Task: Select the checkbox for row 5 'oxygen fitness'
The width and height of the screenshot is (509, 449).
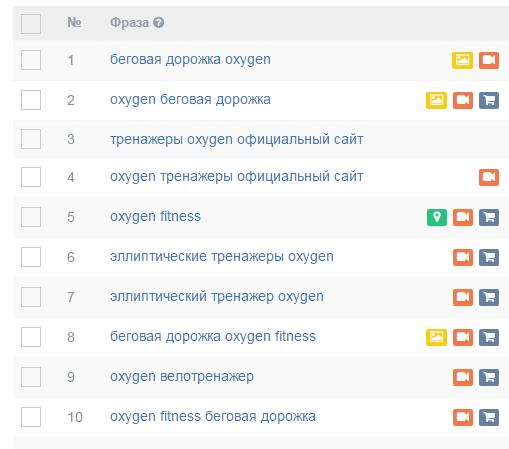Action: [x=31, y=217]
